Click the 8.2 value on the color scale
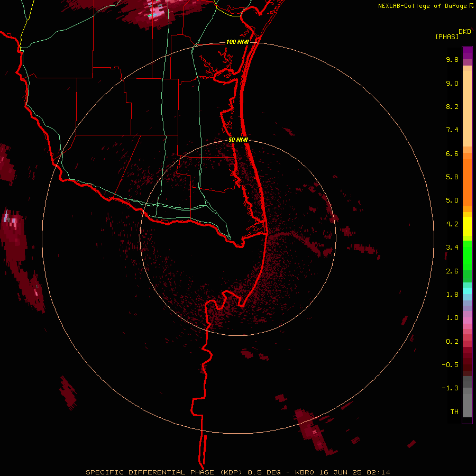 (x=452, y=106)
